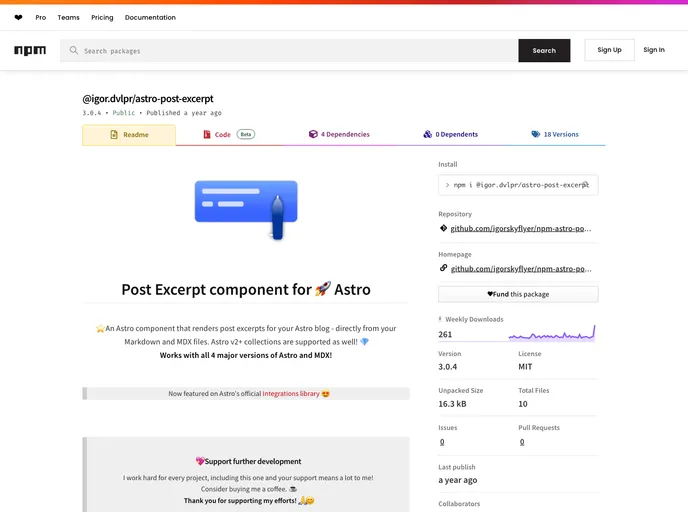Open the Issues count link
The image size is (688, 512).
[x=442, y=442]
